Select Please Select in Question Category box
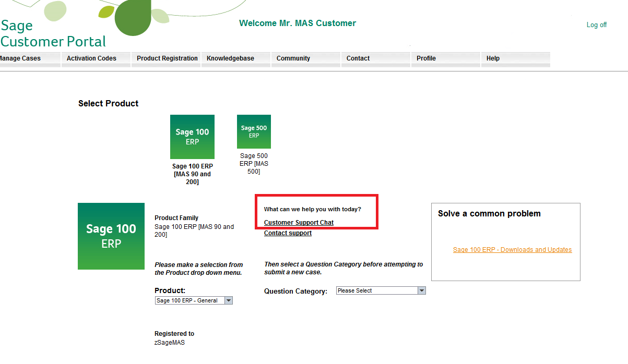Image resolution: width=628 pixels, height=364 pixels. [376, 290]
